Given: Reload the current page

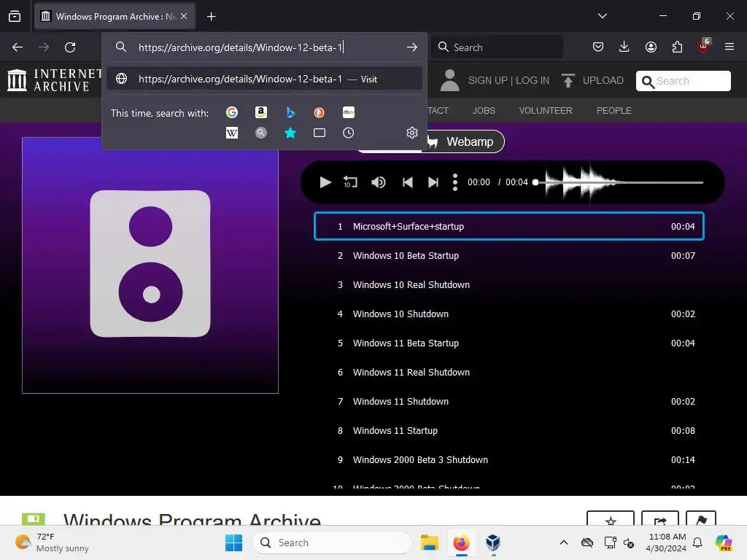Looking at the screenshot, I should tap(70, 47).
